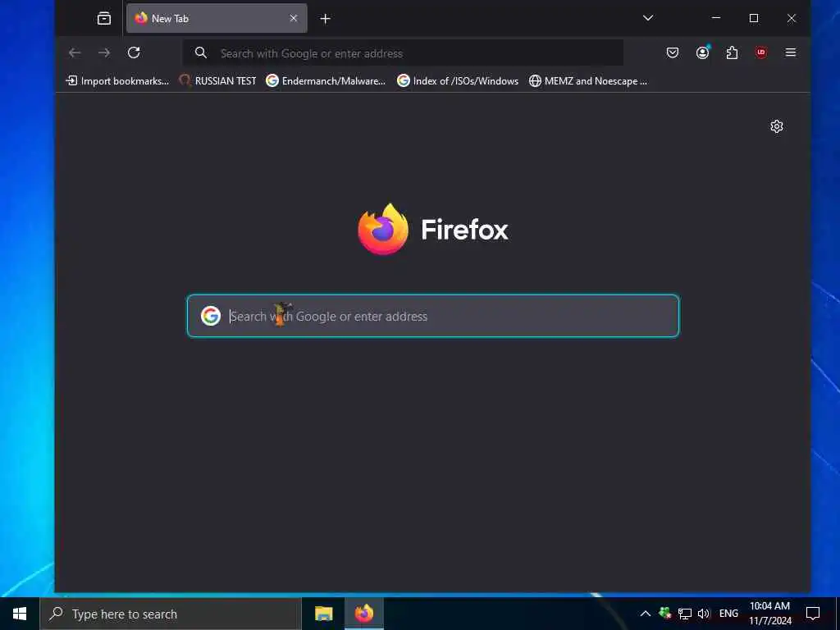Screen dimensions: 840x630
Task: Open Endermanch/Malware... bookmark
Action: 326,81
